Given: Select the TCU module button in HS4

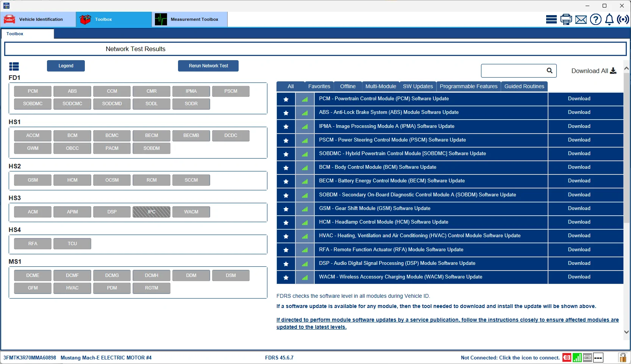Looking at the screenshot, I should (x=72, y=244).
